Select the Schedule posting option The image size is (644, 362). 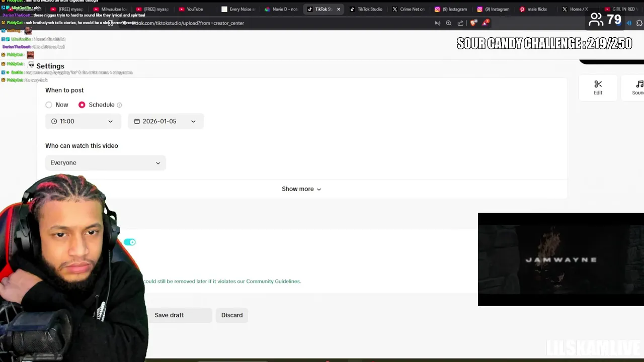pos(82,105)
